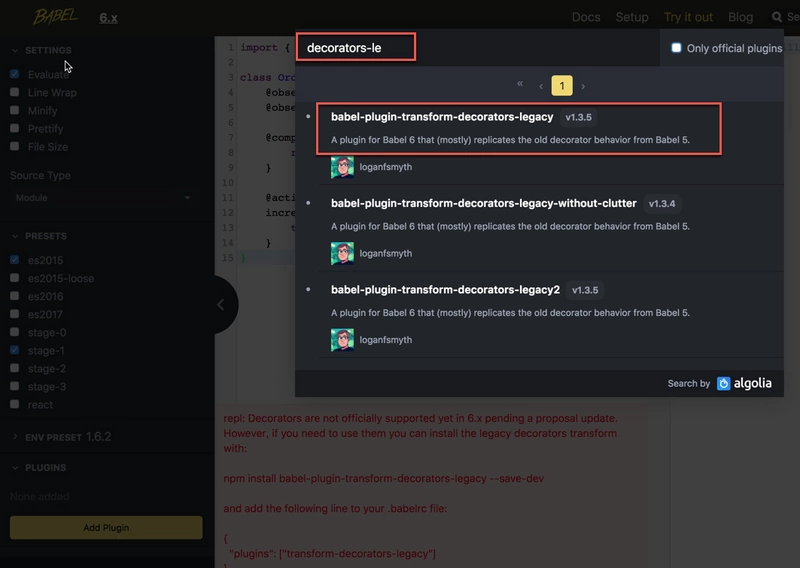Enable the es2015-loose preset
The height and width of the screenshot is (568, 800).
click(x=15, y=278)
